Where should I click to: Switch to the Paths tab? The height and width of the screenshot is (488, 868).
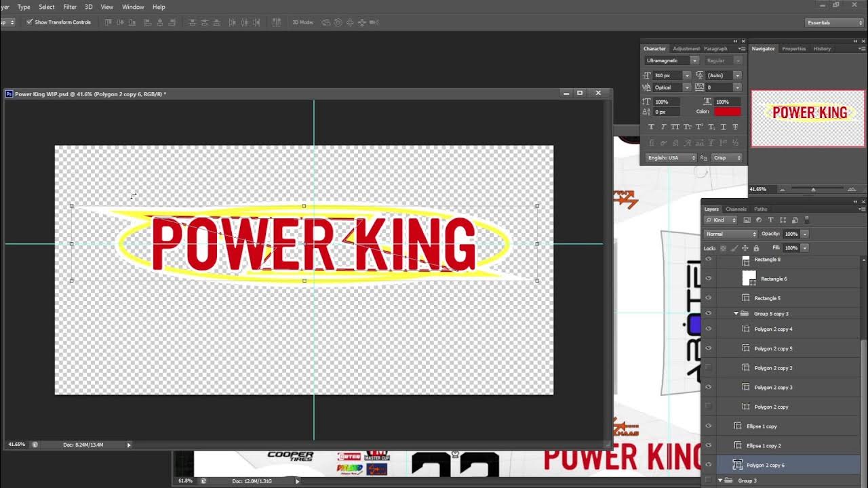pos(761,209)
